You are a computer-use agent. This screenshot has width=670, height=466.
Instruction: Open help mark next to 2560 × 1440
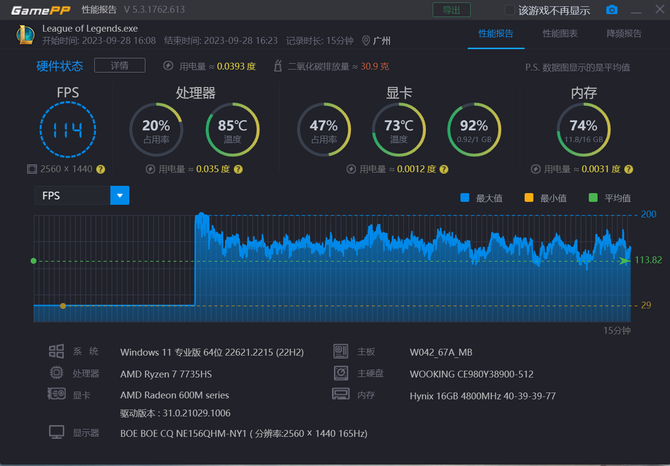click(x=100, y=170)
